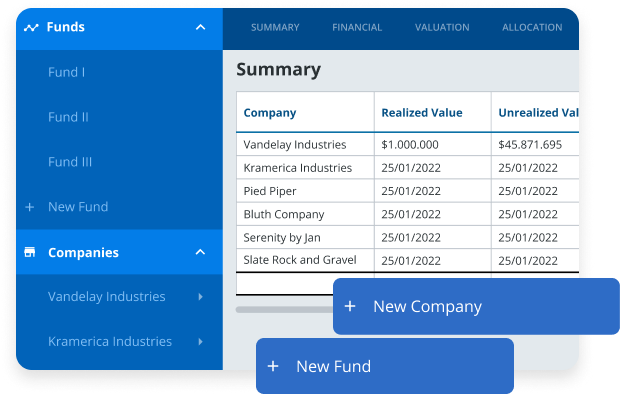
Task: Select Fund II in sidebar
Action: pyautogui.click(x=68, y=117)
